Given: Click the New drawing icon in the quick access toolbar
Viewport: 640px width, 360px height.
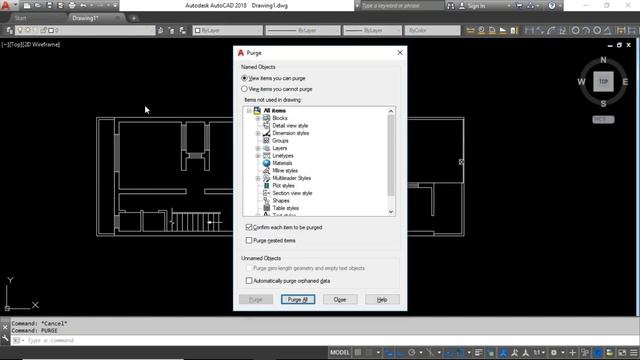Looking at the screenshot, I should coord(27,6).
